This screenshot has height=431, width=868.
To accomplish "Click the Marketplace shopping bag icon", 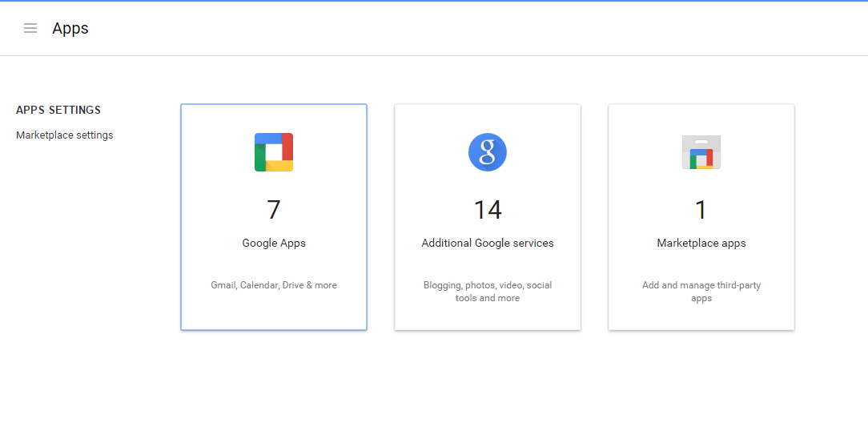I will click(x=701, y=152).
